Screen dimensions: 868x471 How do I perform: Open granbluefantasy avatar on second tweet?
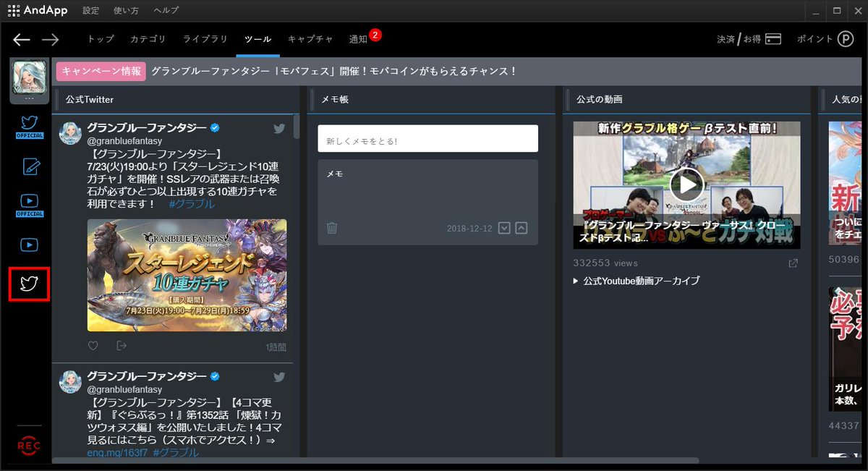tap(70, 381)
